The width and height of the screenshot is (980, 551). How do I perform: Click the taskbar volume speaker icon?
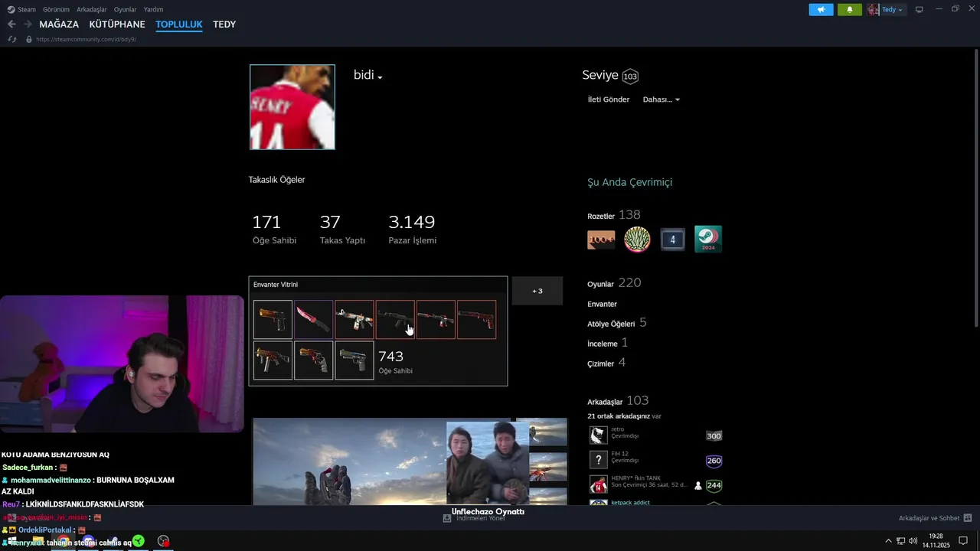(913, 541)
